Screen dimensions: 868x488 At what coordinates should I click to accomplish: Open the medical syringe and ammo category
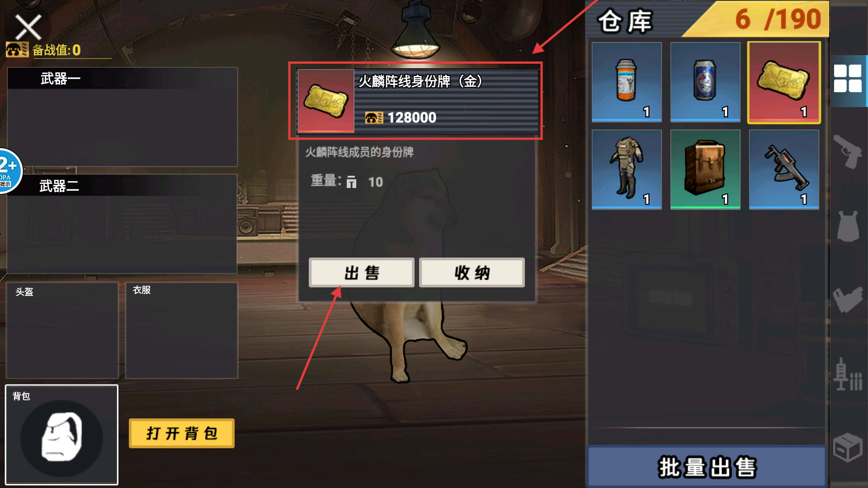point(848,374)
